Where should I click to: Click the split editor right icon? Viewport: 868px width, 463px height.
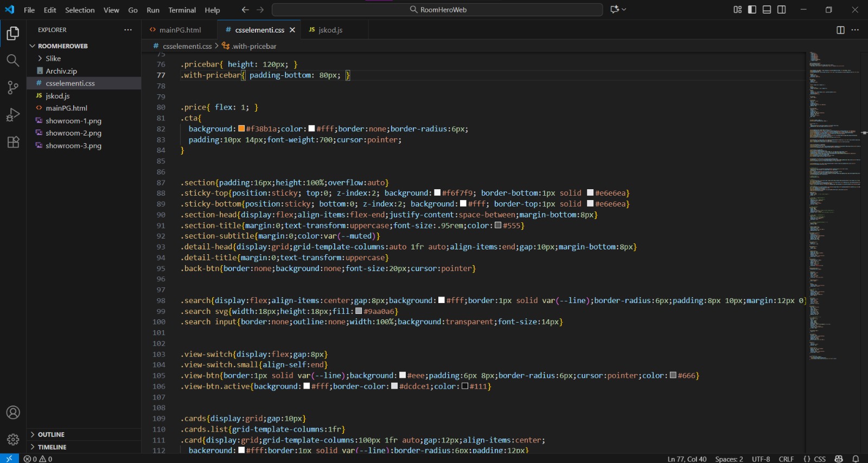coord(840,30)
